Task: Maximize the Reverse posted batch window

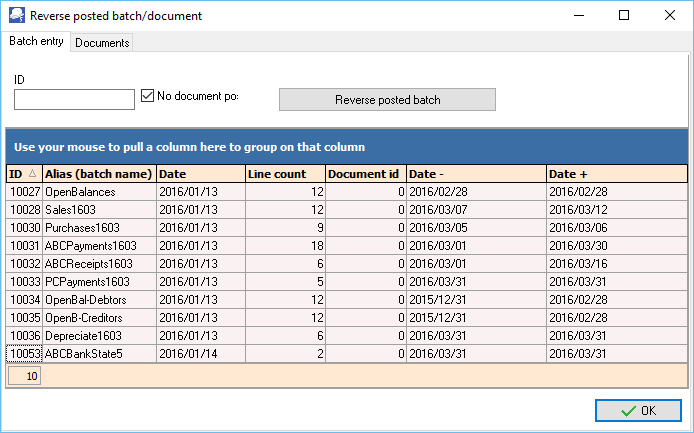Action: click(x=624, y=16)
